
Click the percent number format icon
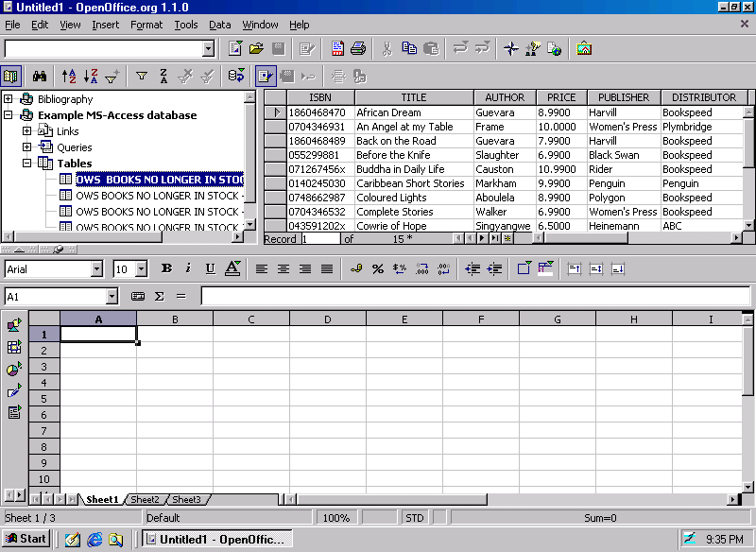(x=377, y=269)
